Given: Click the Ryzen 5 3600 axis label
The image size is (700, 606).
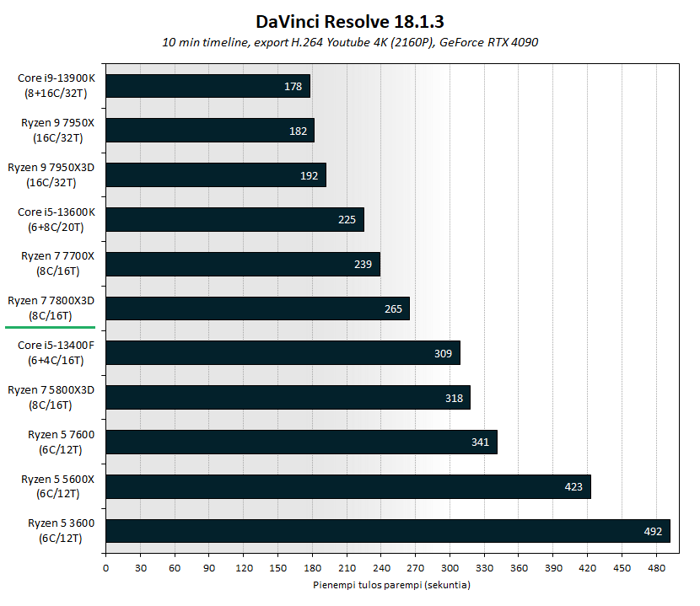Looking at the screenshot, I should 61,530.
